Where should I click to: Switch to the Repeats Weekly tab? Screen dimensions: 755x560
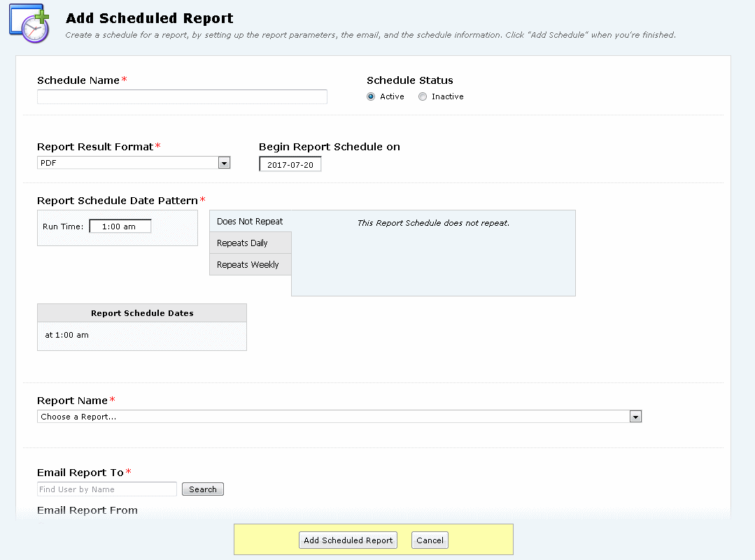pos(250,264)
